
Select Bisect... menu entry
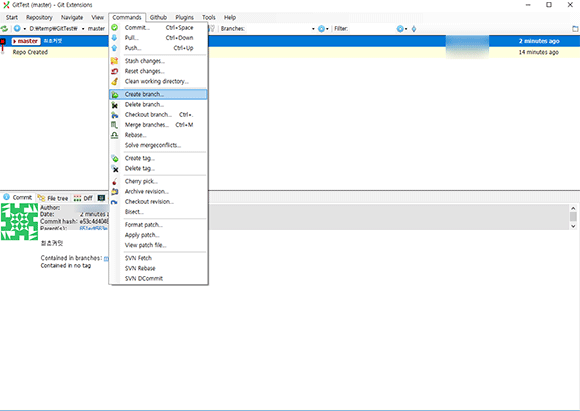[158, 212]
